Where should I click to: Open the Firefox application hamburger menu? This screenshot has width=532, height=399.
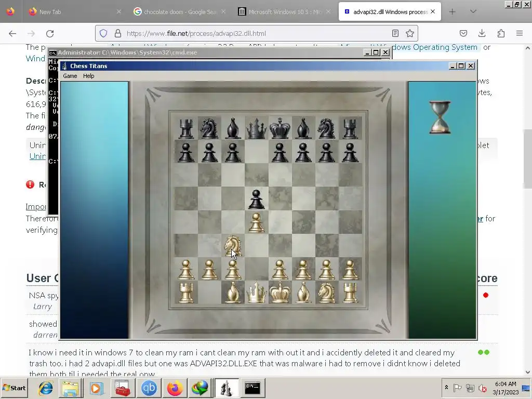point(520,33)
